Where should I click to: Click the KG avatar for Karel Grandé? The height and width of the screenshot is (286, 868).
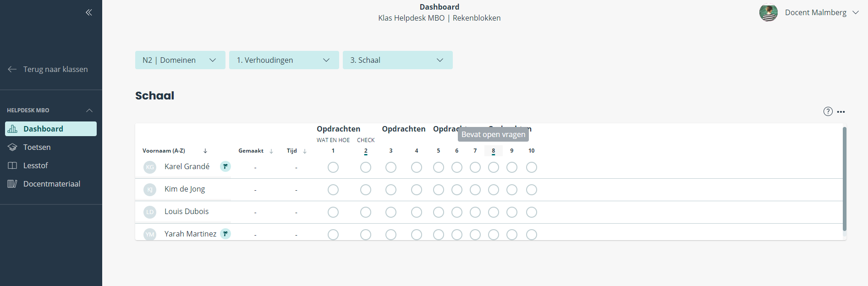[150, 167]
